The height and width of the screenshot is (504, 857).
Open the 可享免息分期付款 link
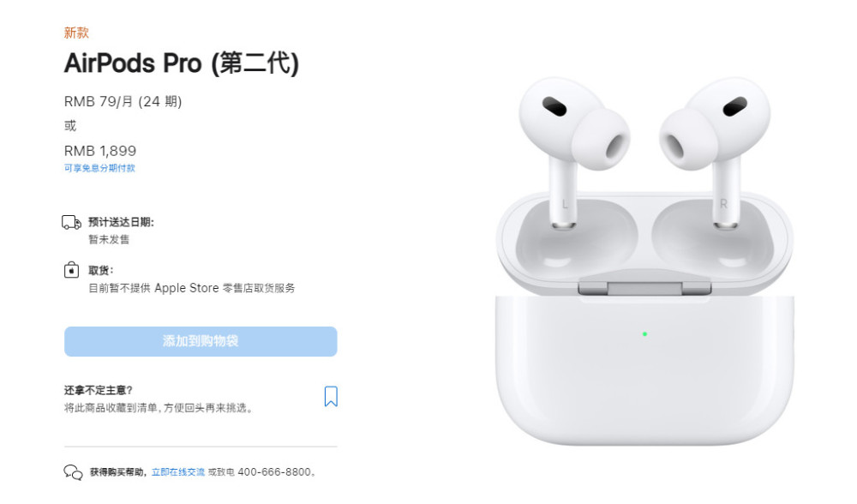[x=99, y=168]
